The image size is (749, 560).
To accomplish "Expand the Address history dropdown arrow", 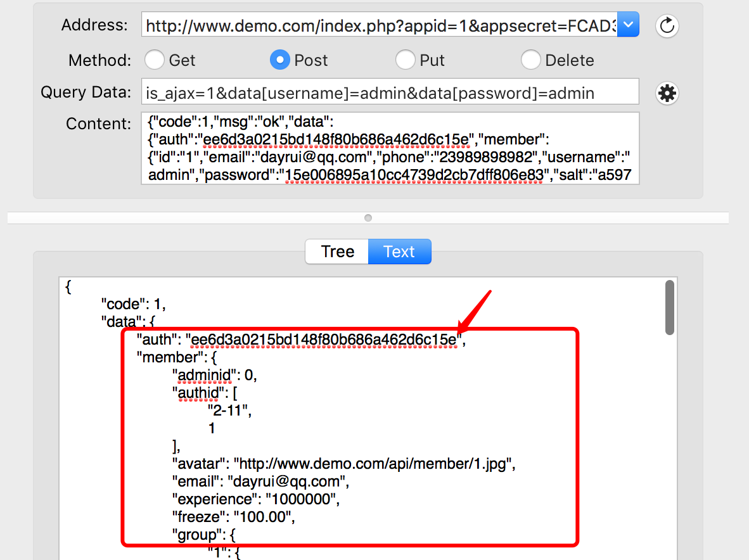I will 628,25.
